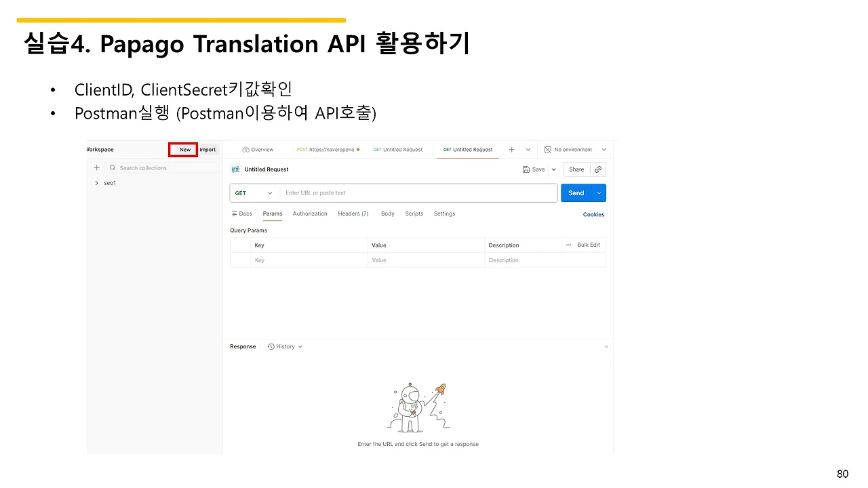
Task: Switch to the Body tab
Action: coord(388,214)
